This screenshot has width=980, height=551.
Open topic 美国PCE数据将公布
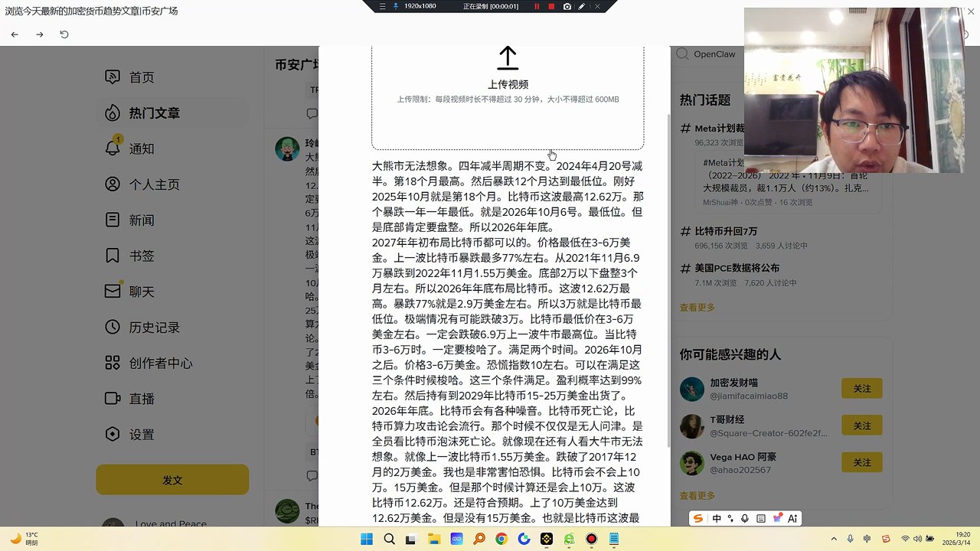(x=737, y=269)
